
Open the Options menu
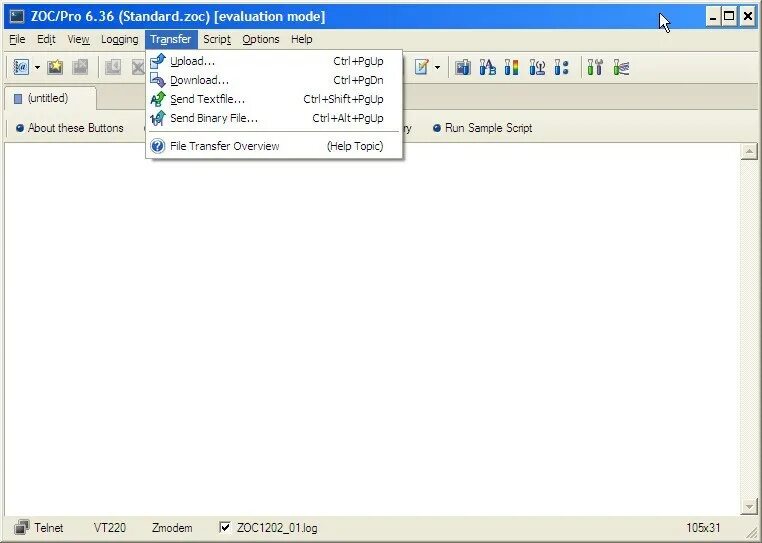pos(261,39)
